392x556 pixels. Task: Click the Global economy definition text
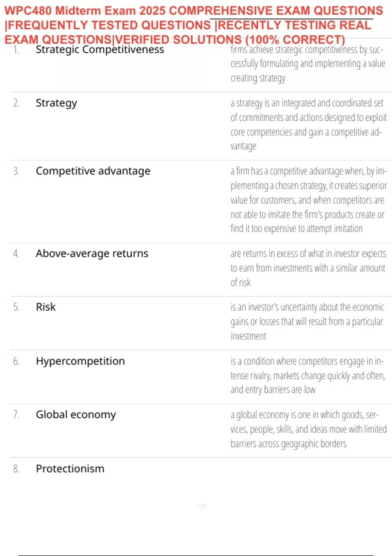[308, 429]
